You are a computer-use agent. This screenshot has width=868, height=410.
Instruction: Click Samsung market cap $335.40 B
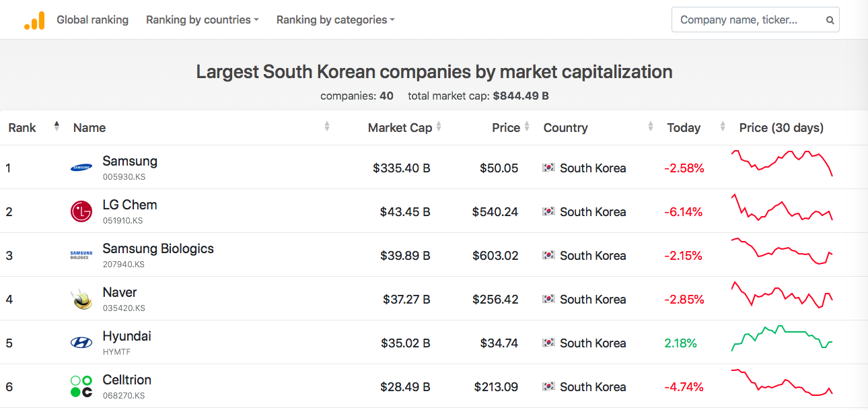[402, 168]
